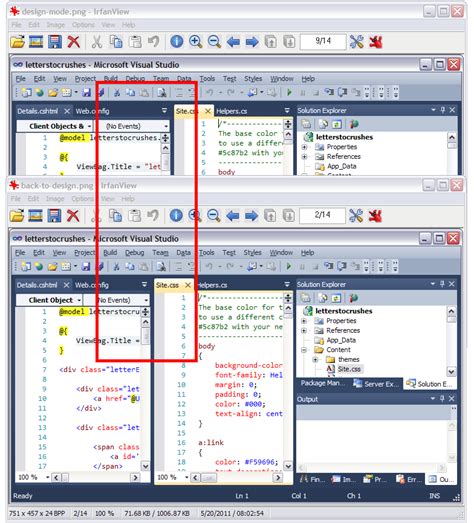Click lower Solution Explorer scroll down arrow
The width and height of the screenshot is (474, 523).
(x=451, y=371)
